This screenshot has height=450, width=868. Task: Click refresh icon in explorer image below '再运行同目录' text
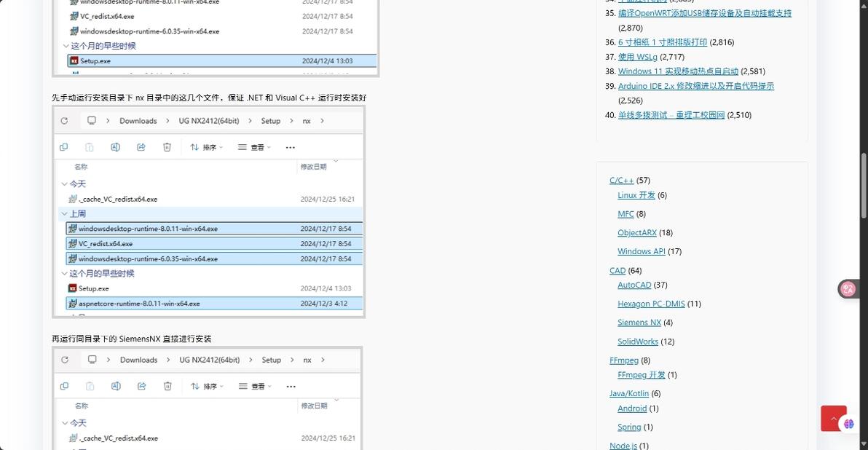(65, 360)
